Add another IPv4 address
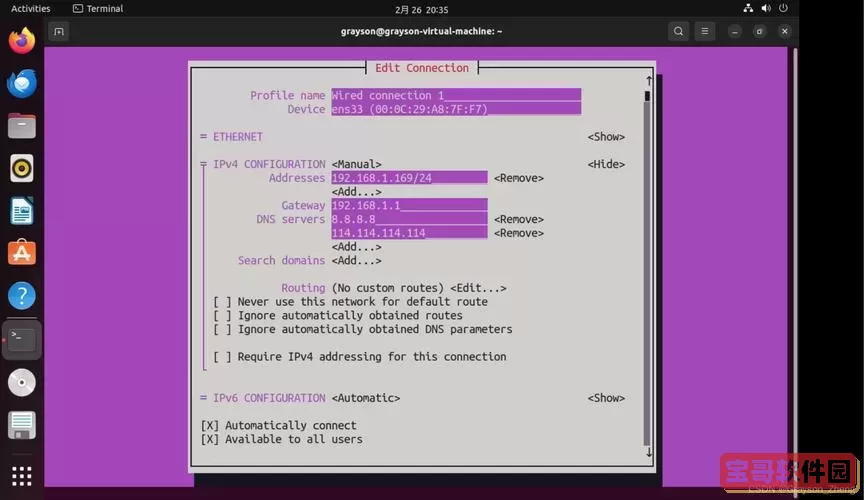Image resolution: width=864 pixels, height=500 pixels. [x=357, y=192]
